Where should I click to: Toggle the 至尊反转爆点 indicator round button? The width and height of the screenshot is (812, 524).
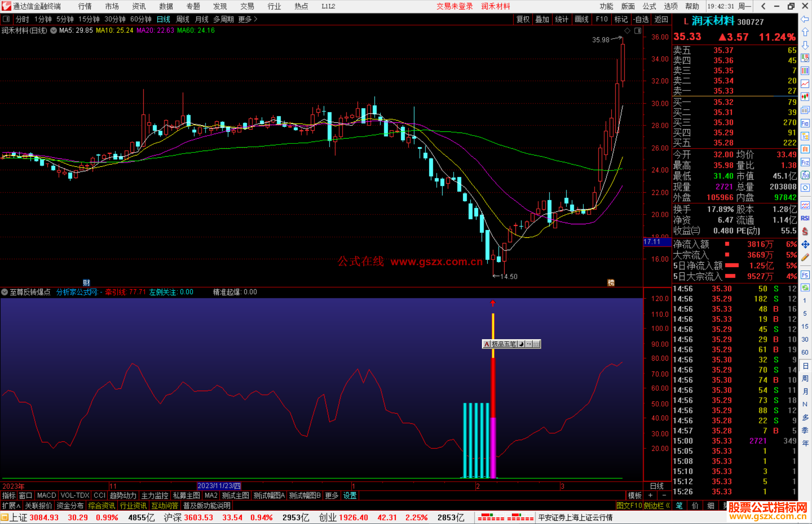click(5, 292)
